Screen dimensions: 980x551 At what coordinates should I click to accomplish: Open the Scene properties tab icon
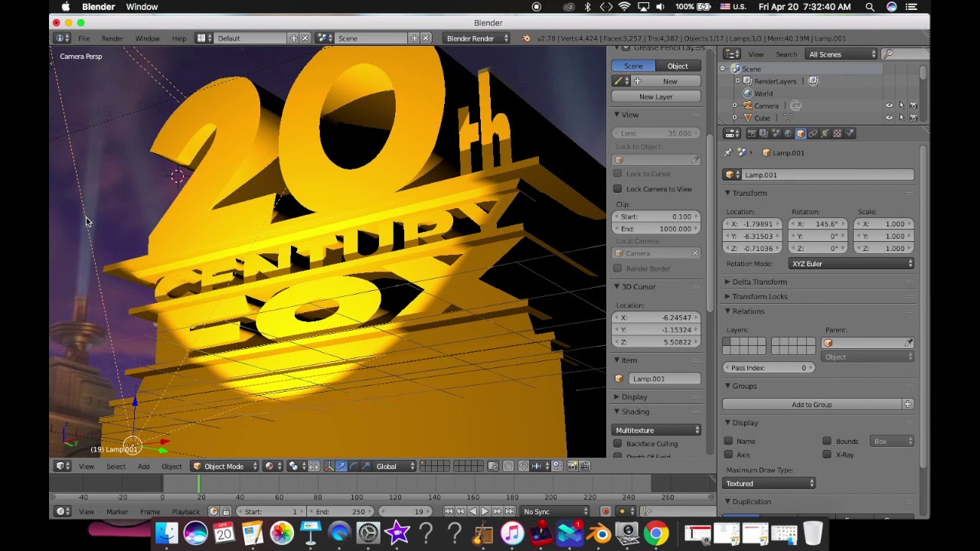pos(776,133)
